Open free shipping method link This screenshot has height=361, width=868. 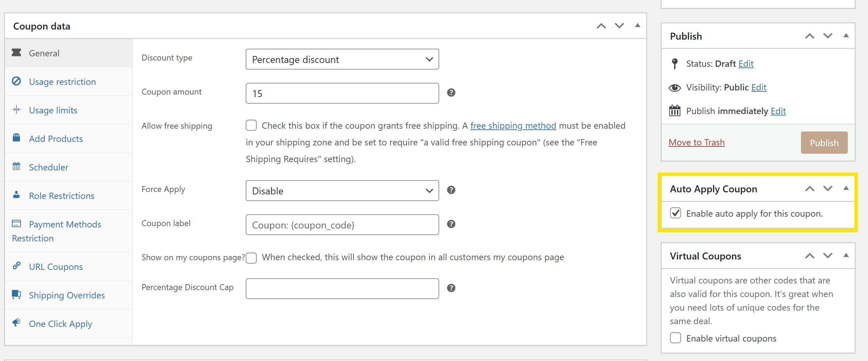pos(513,126)
